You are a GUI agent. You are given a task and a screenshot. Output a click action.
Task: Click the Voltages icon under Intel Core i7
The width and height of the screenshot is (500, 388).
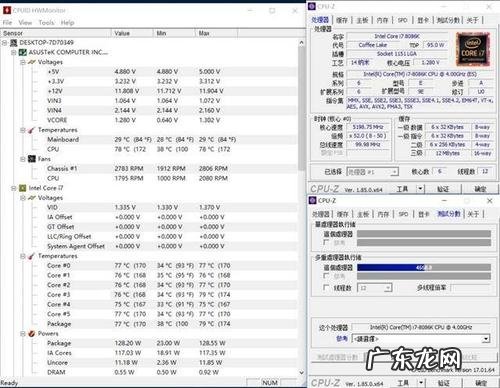pyautogui.click(x=32, y=198)
